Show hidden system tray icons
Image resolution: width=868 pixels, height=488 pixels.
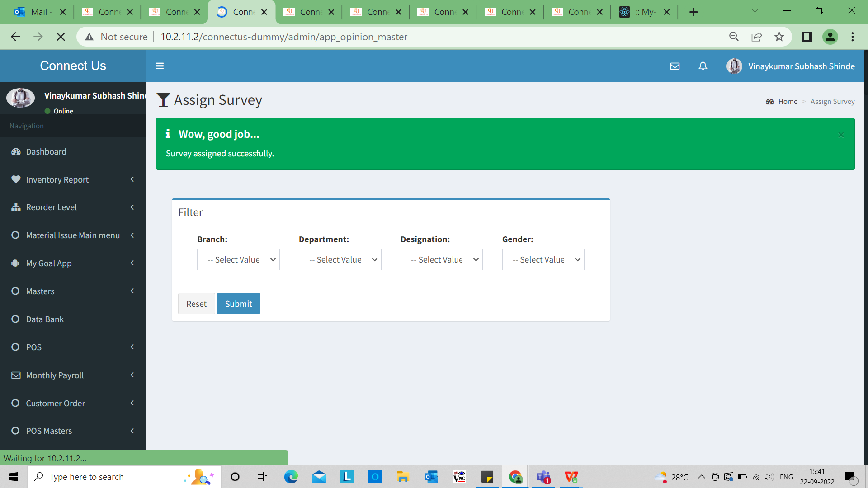pyautogui.click(x=701, y=477)
